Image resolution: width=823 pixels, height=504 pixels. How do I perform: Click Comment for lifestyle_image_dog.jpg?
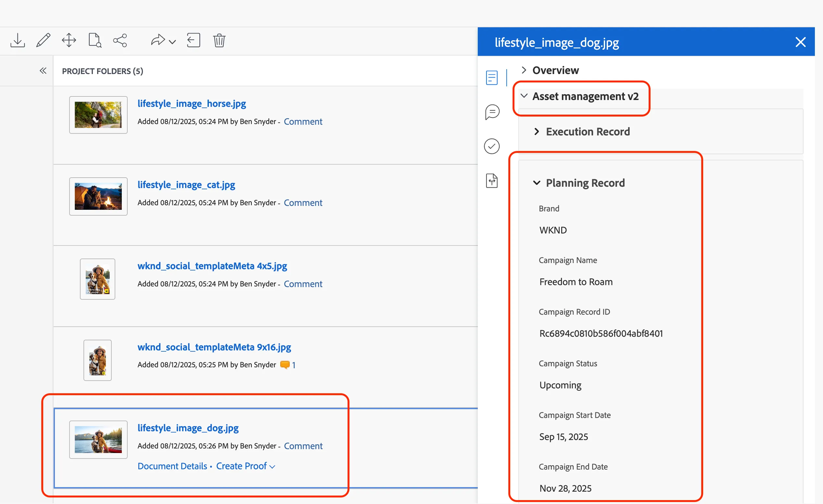click(x=303, y=446)
